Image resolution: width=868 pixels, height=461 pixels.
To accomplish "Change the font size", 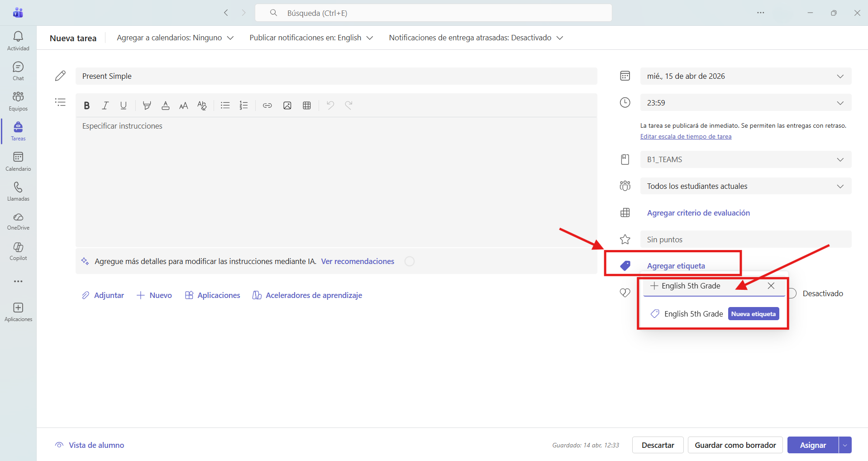I will pyautogui.click(x=183, y=106).
